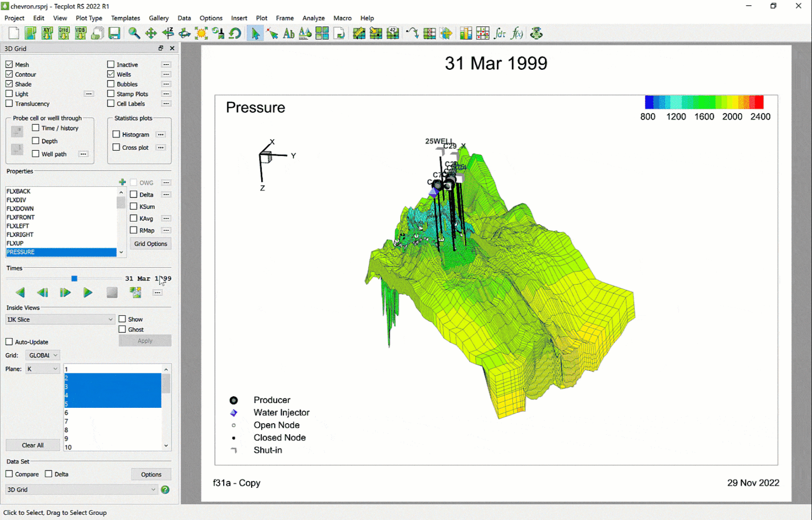
Task: Enable the Wells checkbox
Action: [112, 74]
